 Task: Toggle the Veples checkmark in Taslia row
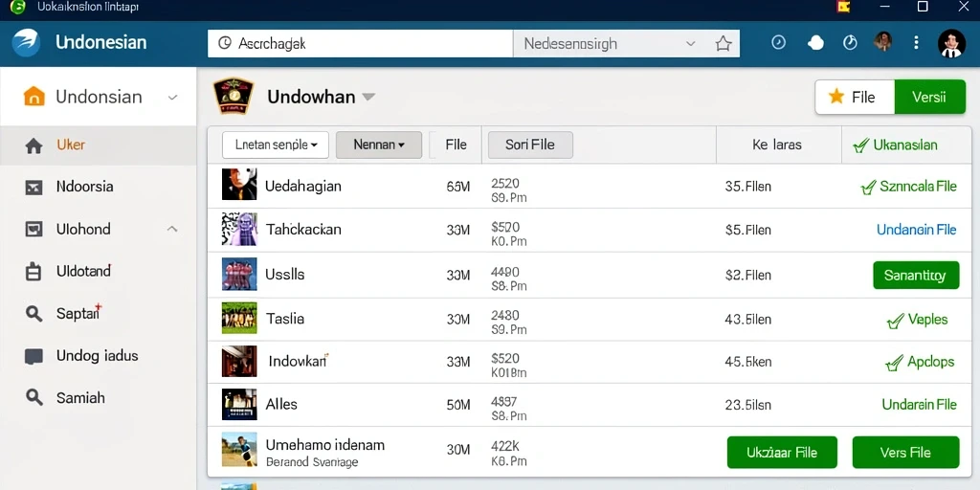click(x=895, y=321)
